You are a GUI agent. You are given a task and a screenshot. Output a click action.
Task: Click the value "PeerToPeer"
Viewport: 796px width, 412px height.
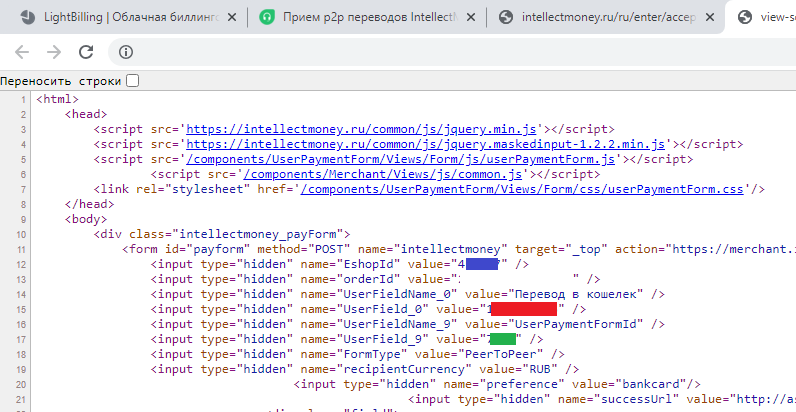click(501, 354)
